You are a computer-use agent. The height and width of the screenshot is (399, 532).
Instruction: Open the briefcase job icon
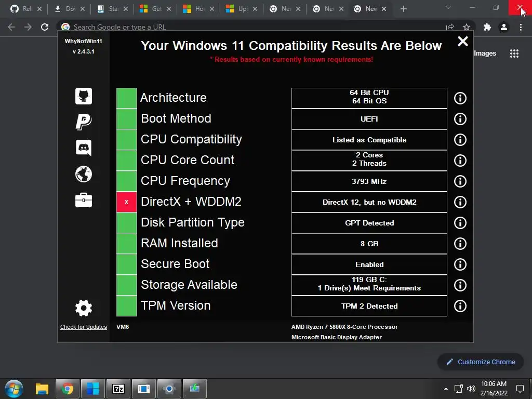(84, 200)
